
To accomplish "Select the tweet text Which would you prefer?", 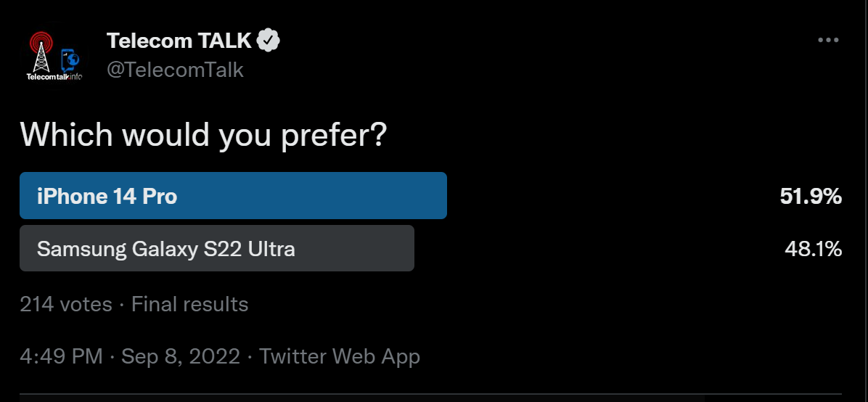I will tap(203, 134).
